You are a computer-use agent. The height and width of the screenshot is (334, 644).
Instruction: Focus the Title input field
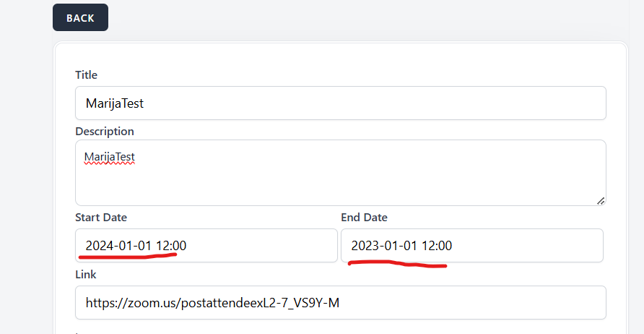coord(340,103)
